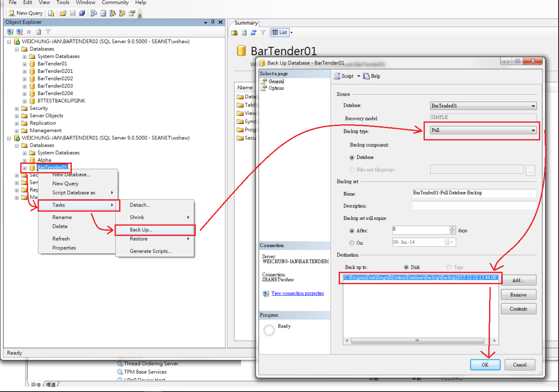559x392 pixels.
Task: Collapse the BARTENDER02 server node
Action: click(9, 42)
